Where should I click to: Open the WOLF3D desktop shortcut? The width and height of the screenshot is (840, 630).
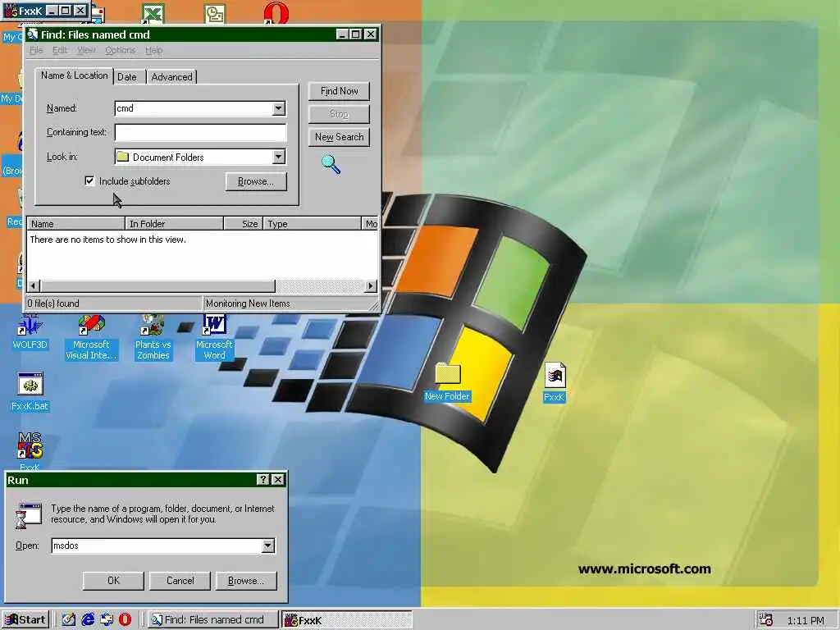tap(30, 332)
